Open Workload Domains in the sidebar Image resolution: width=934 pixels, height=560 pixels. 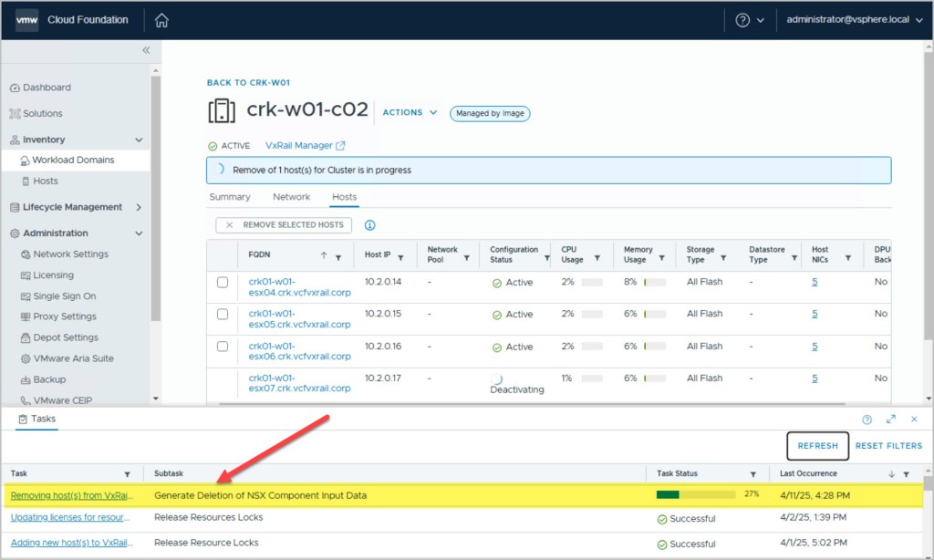(73, 160)
